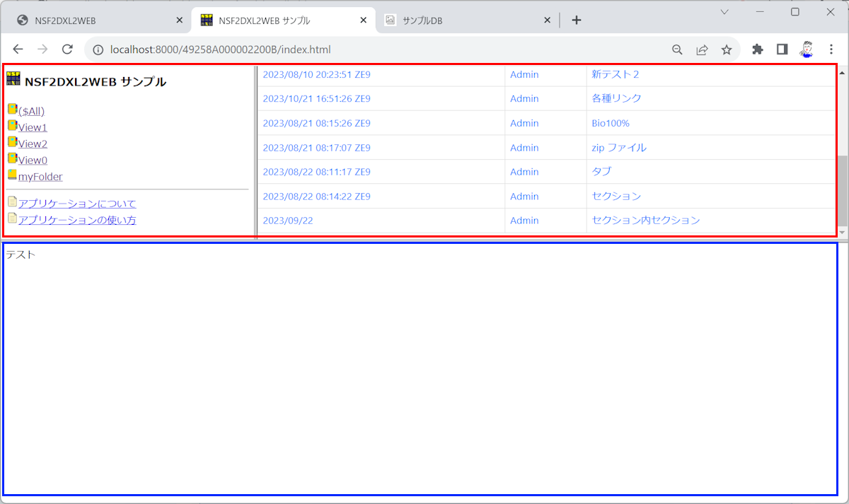Click the view list vertical scrollbar thumb
Screen dimensions: 849x504
tap(842, 190)
